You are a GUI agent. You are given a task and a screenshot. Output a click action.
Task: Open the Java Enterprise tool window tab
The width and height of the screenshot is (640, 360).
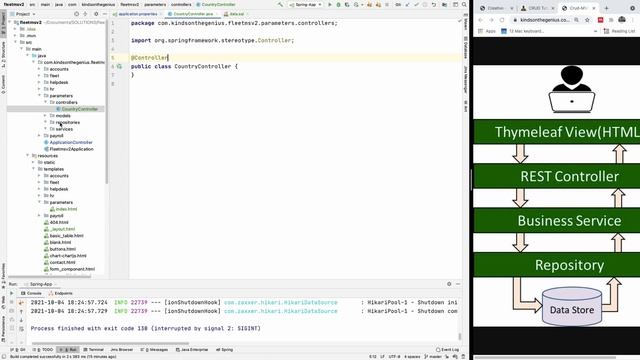(x=192, y=350)
